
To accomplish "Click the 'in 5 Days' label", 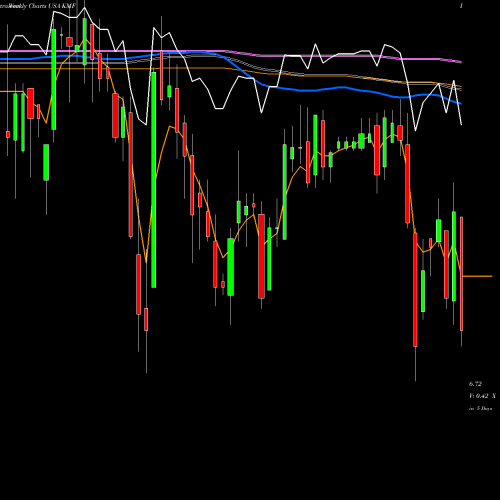I will (480, 408).
